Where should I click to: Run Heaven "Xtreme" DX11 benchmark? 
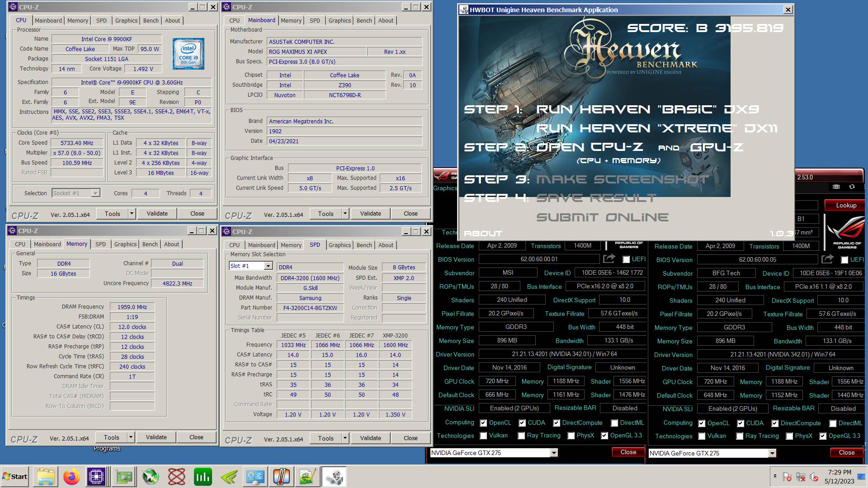click(657, 128)
